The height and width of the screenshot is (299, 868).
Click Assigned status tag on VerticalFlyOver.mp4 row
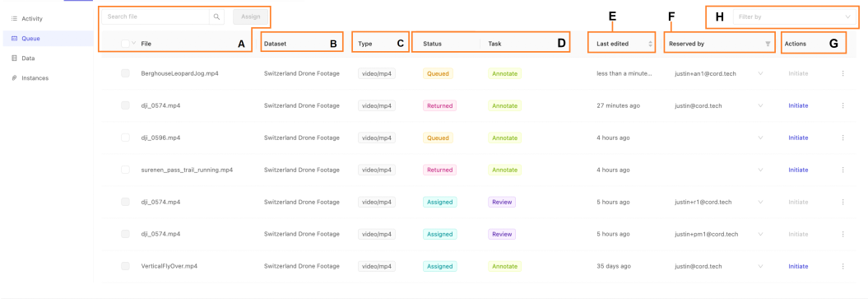440,266
